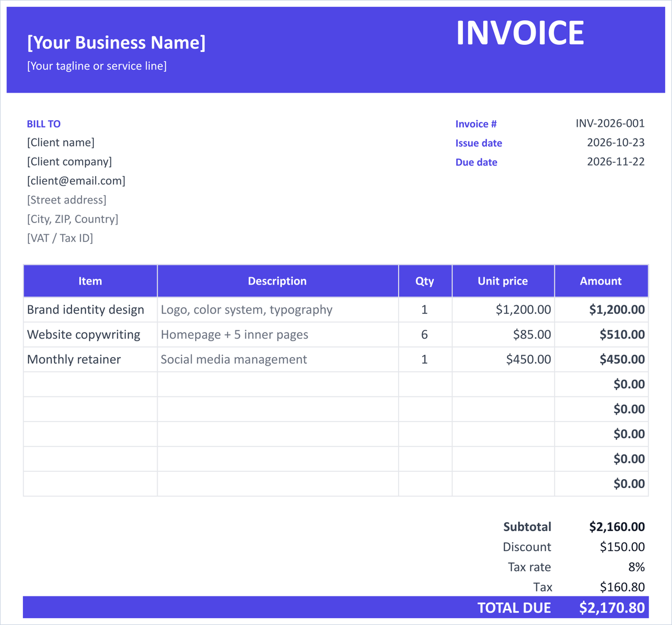Click the Description column header
The width and height of the screenshot is (672, 625).
tap(278, 281)
